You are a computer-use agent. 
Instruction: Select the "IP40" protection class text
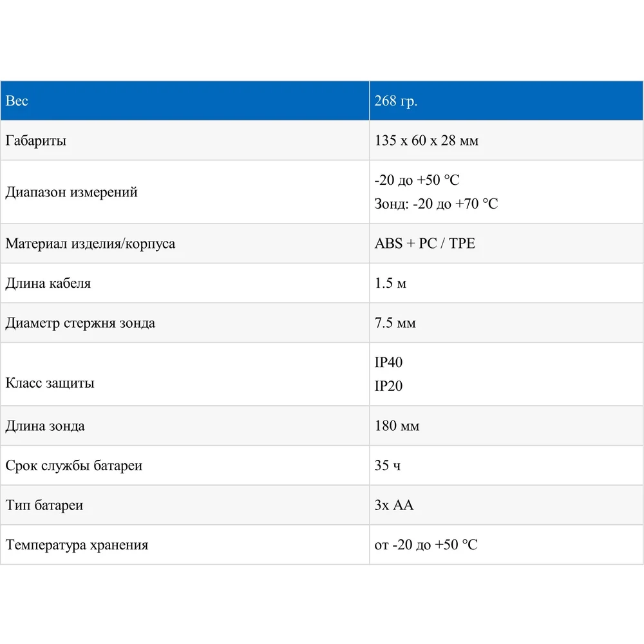(x=388, y=363)
